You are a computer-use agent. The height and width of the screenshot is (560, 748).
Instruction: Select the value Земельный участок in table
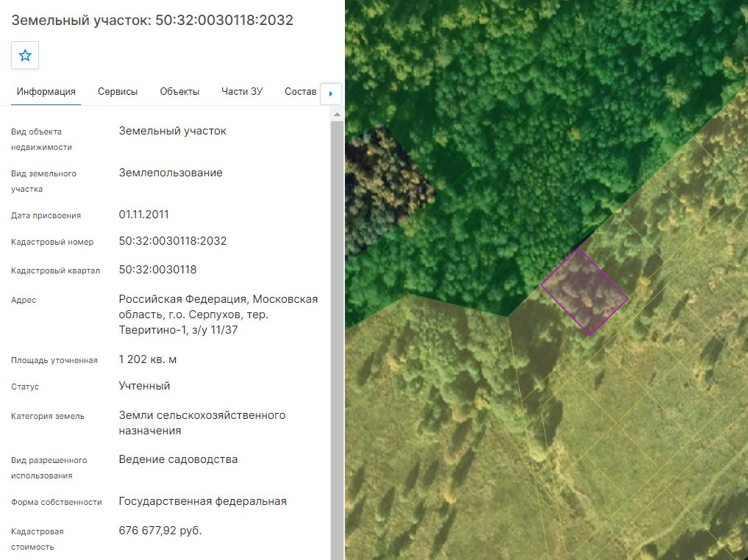(x=173, y=131)
